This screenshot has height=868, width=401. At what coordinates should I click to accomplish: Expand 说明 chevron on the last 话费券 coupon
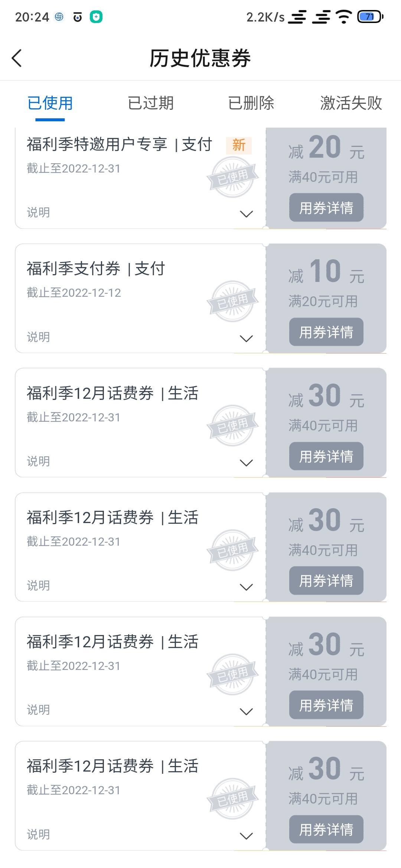point(247,836)
